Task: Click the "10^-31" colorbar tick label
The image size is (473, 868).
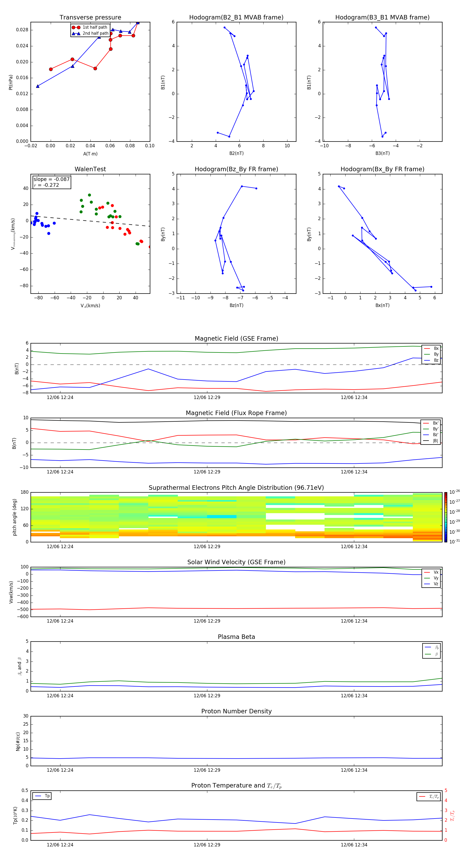Action: (x=455, y=542)
